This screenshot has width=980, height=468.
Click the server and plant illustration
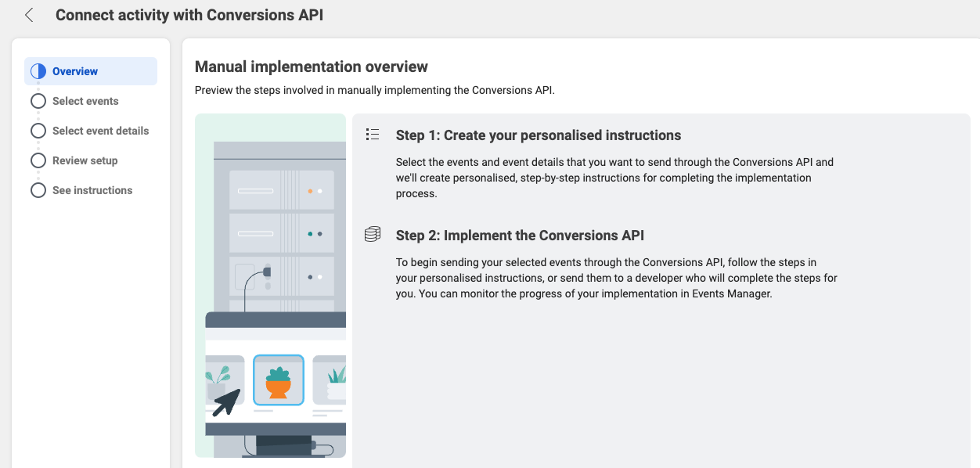270,286
